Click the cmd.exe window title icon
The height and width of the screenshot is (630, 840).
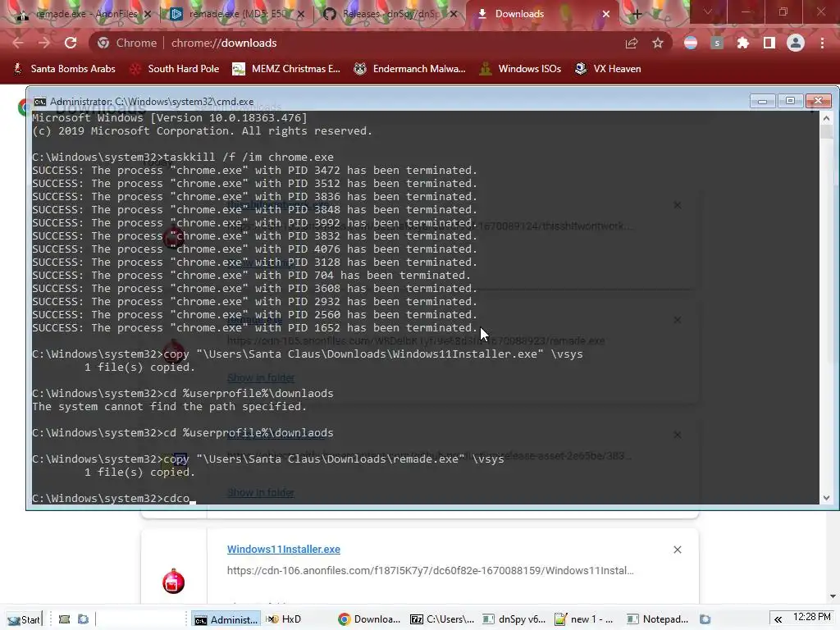[39, 102]
